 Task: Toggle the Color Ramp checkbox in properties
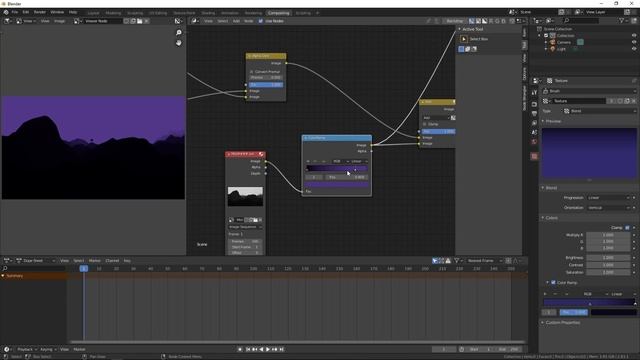pos(553,282)
